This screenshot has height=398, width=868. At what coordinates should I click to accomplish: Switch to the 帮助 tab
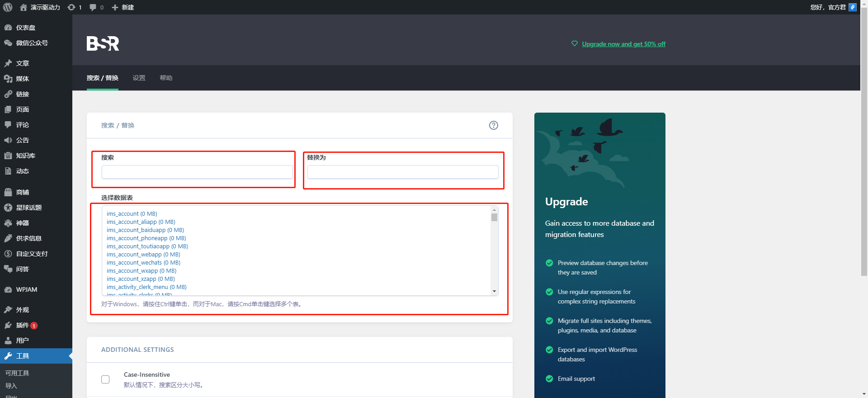pyautogui.click(x=166, y=78)
